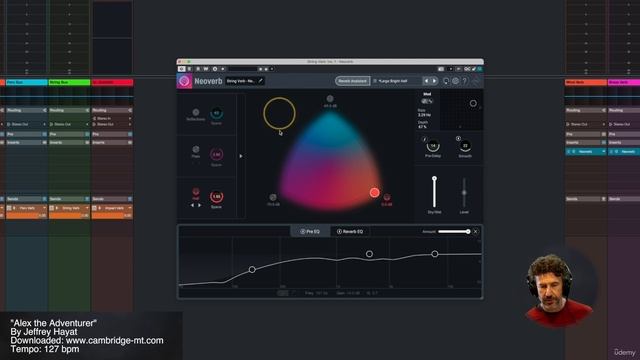Open the Impact Verb send slot dropdown

pyautogui.click(x=130, y=208)
